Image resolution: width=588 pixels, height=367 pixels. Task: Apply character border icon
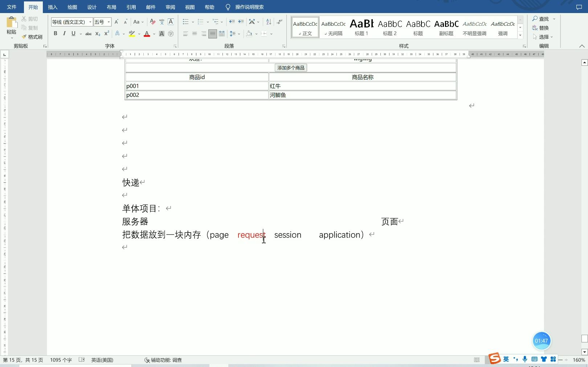pyautogui.click(x=171, y=22)
